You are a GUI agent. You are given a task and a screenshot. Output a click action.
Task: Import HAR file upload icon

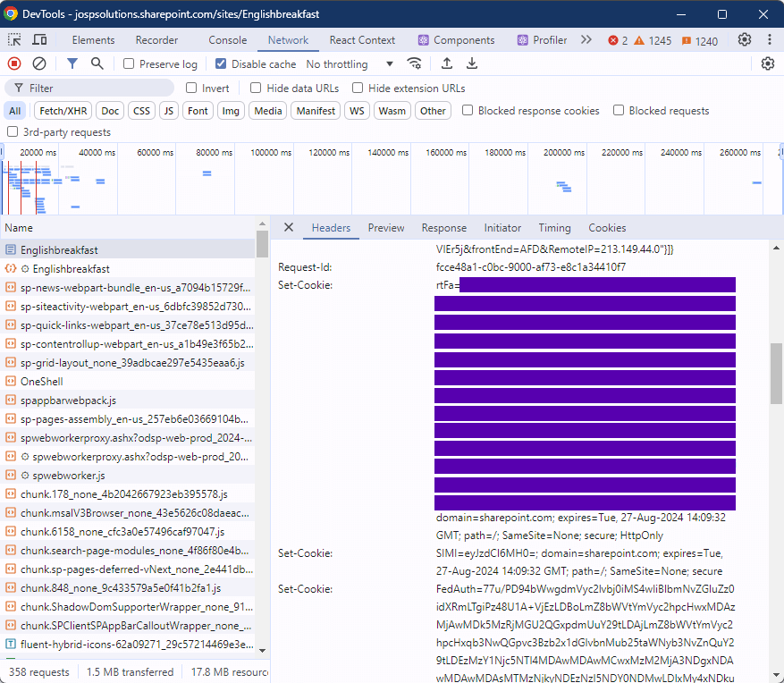[446, 63]
